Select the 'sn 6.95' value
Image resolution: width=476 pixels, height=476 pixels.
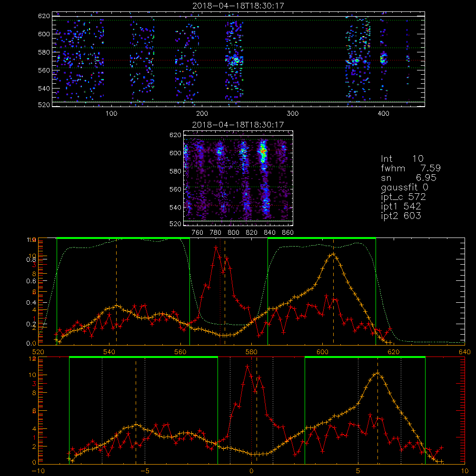(408, 178)
